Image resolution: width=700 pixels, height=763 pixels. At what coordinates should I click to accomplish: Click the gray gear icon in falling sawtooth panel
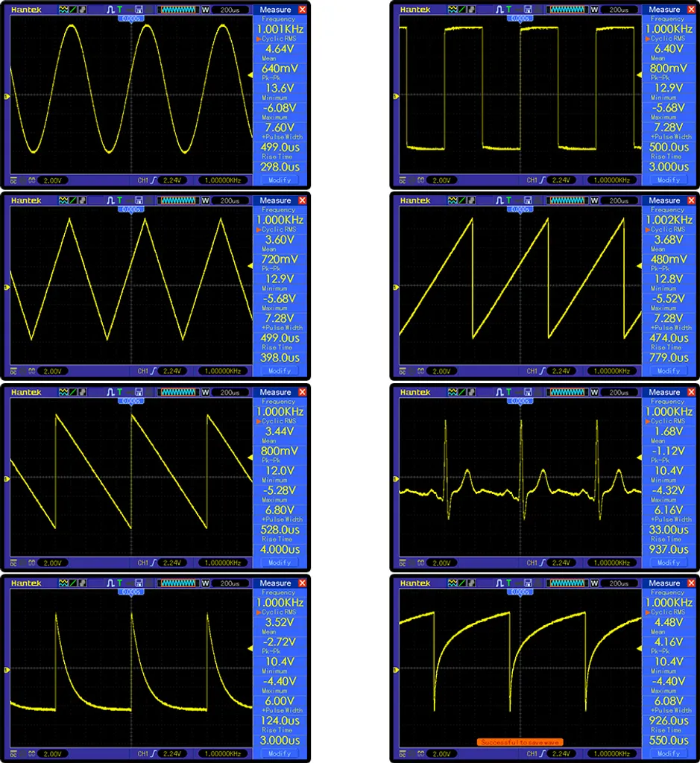click(x=82, y=392)
